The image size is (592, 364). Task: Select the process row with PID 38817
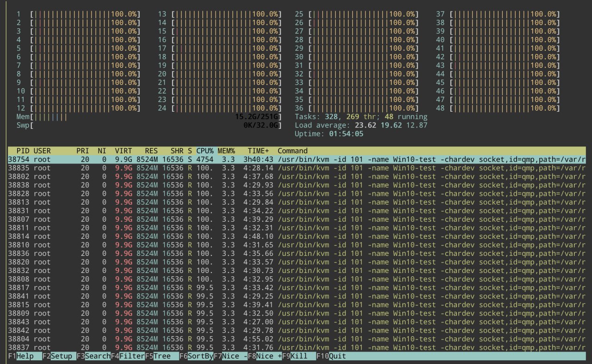[296, 287]
